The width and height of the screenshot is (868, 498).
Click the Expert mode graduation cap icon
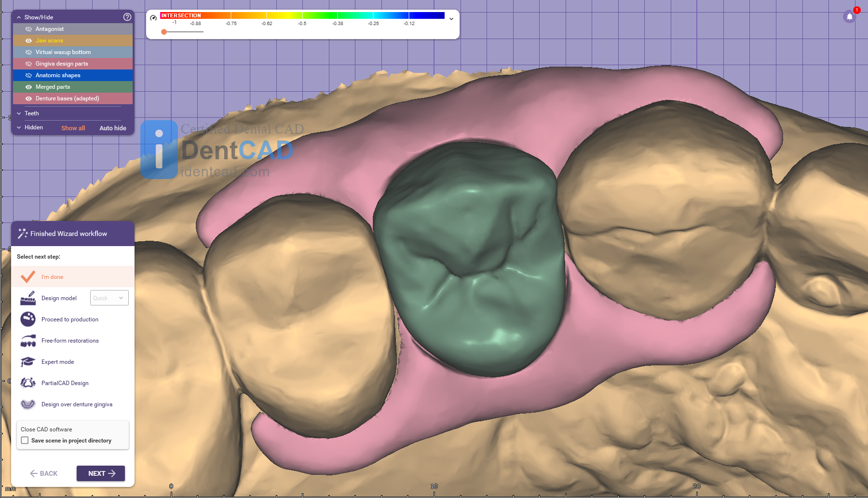(28, 362)
